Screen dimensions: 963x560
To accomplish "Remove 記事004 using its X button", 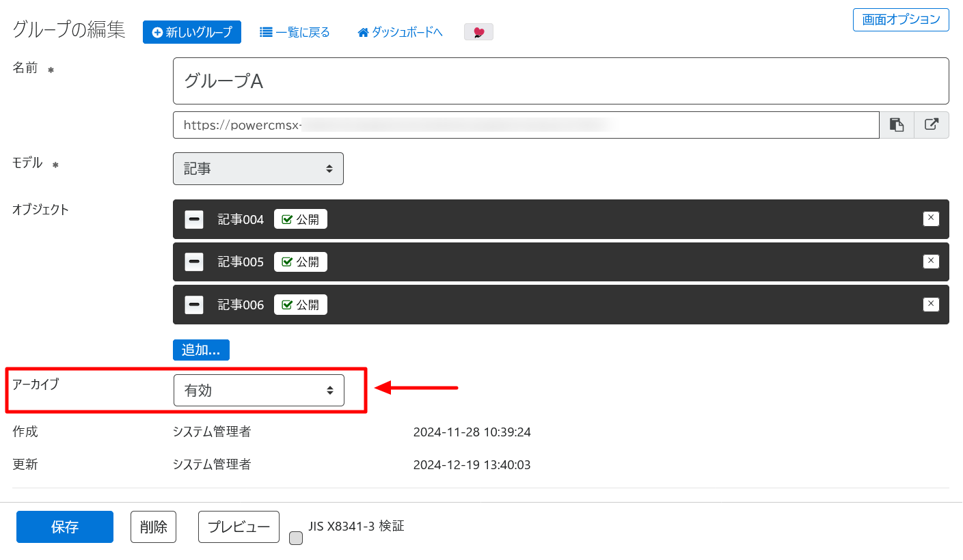I will point(930,219).
